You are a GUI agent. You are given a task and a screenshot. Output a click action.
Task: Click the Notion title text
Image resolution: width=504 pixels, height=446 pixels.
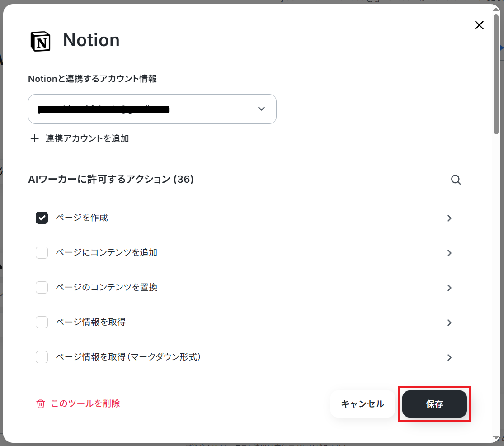[x=91, y=40]
